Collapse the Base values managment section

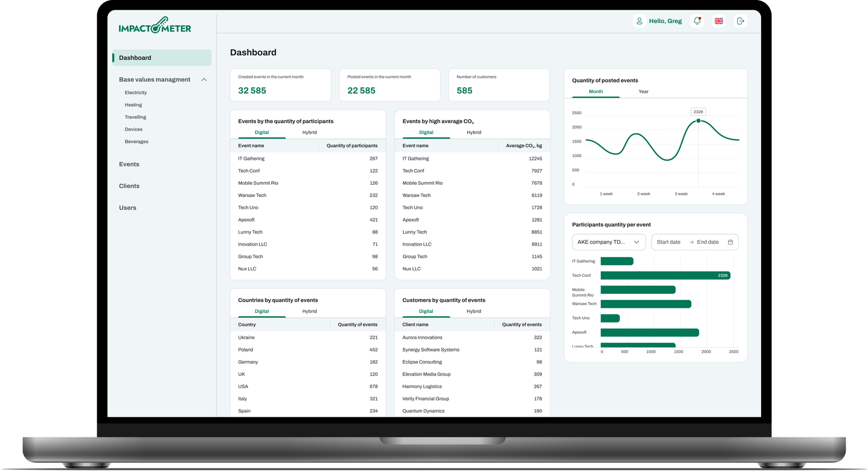tap(204, 80)
